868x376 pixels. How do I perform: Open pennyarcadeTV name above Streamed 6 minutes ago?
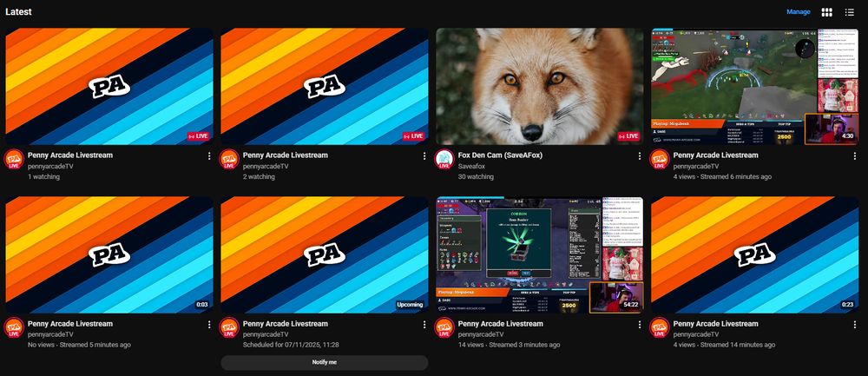coord(696,166)
